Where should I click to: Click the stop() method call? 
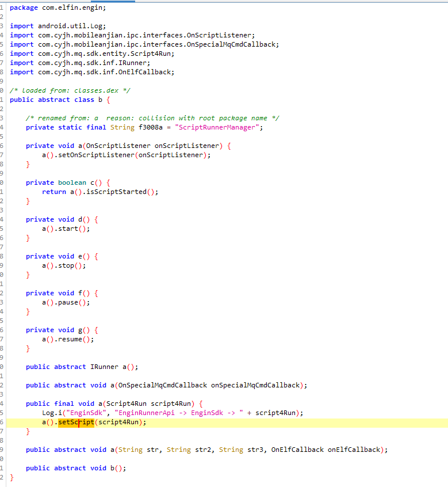pos(66,265)
